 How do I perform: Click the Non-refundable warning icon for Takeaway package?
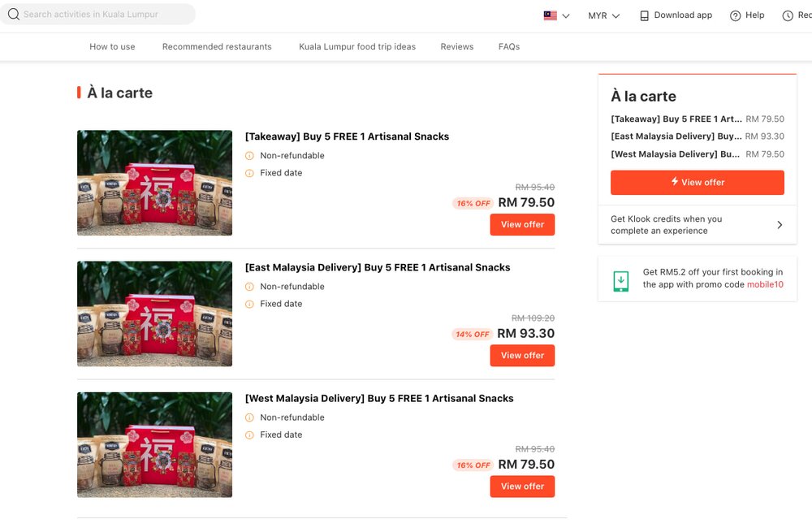250,155
